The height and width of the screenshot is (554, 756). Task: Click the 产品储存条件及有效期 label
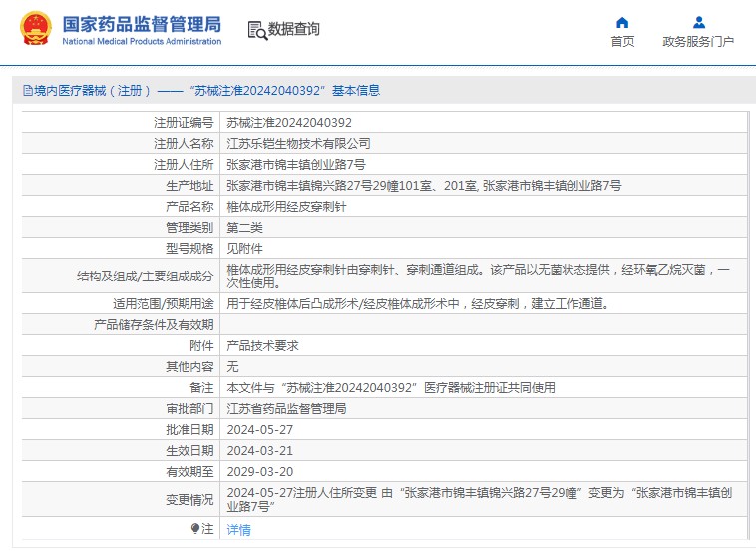click(154, 325)
